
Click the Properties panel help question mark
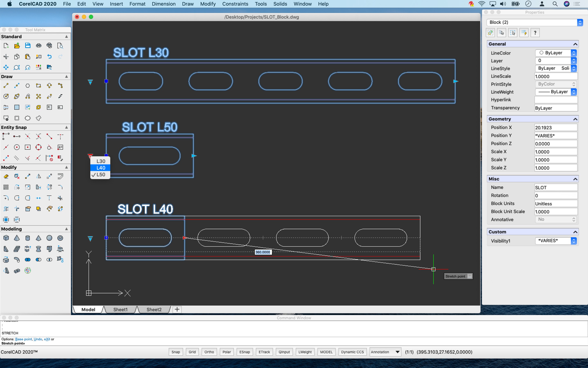click(535, 33)
